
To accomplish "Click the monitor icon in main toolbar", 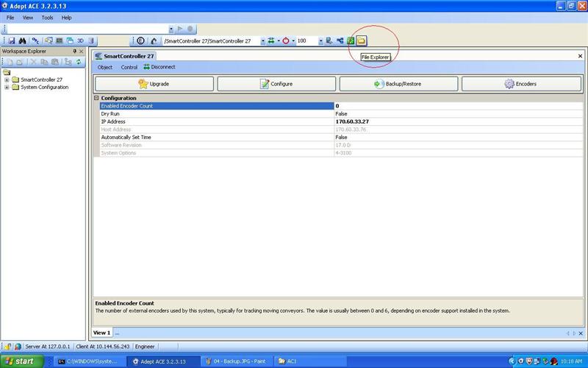I will pos(60,41).
